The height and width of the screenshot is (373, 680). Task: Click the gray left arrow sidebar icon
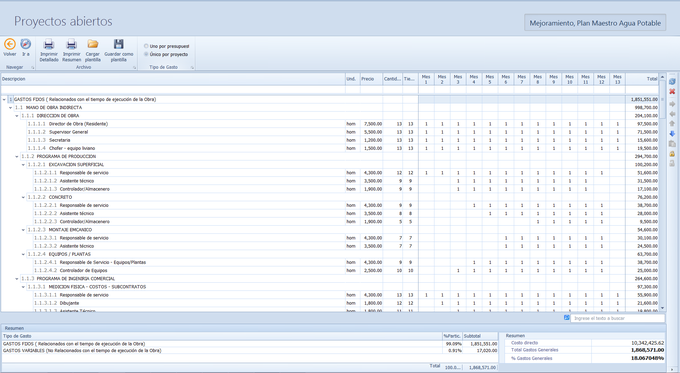click(672, 114)
